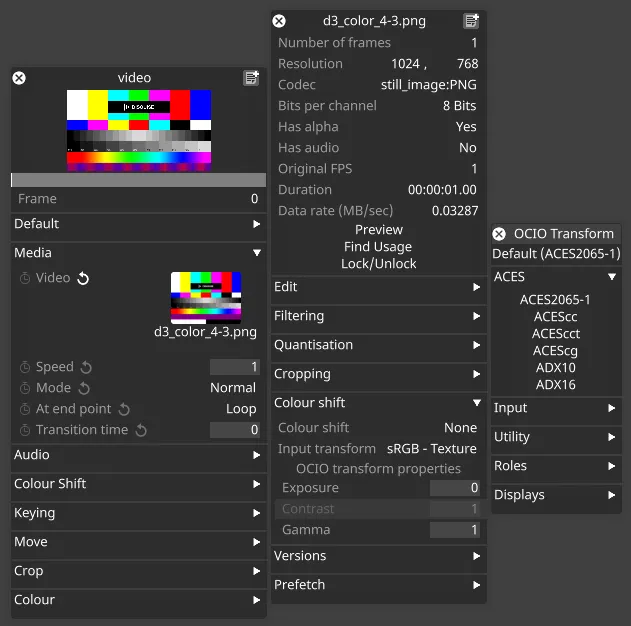Click Find Usage
631x626 pixels.
point(378,247)
